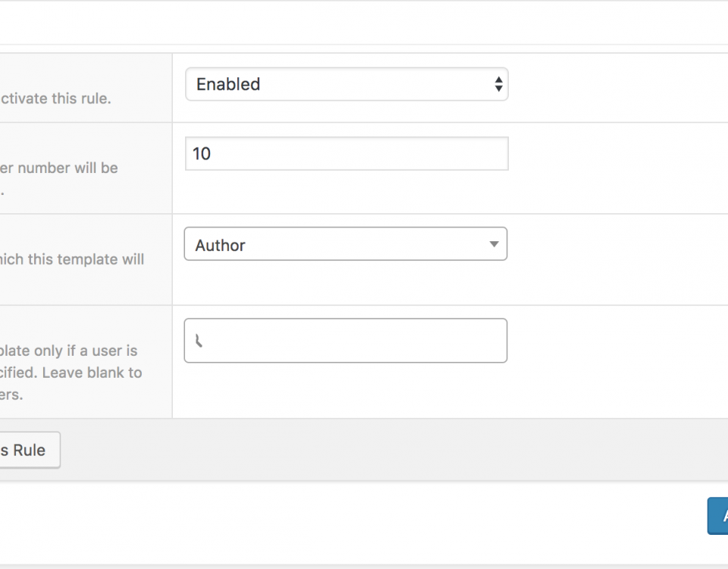Open the Author template type dropdown
The width and height of the screenshot is (728, 569).
(x=346, y=244)
